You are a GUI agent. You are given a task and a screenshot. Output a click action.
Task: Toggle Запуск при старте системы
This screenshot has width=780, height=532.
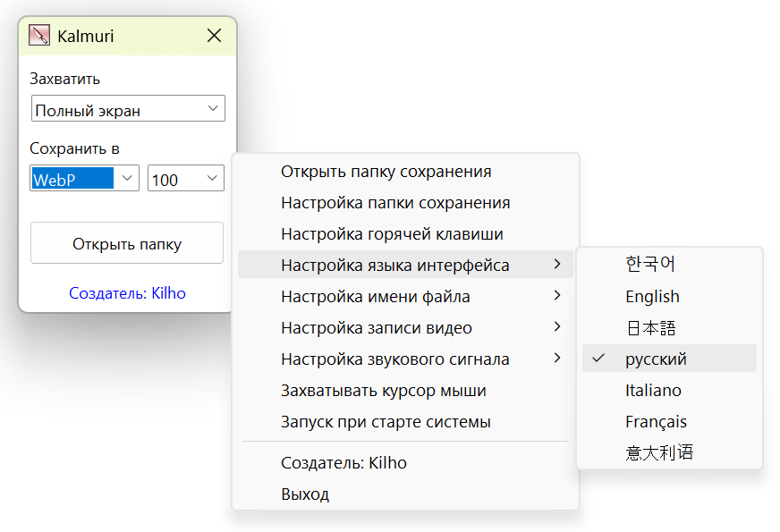tap(386, 422)
